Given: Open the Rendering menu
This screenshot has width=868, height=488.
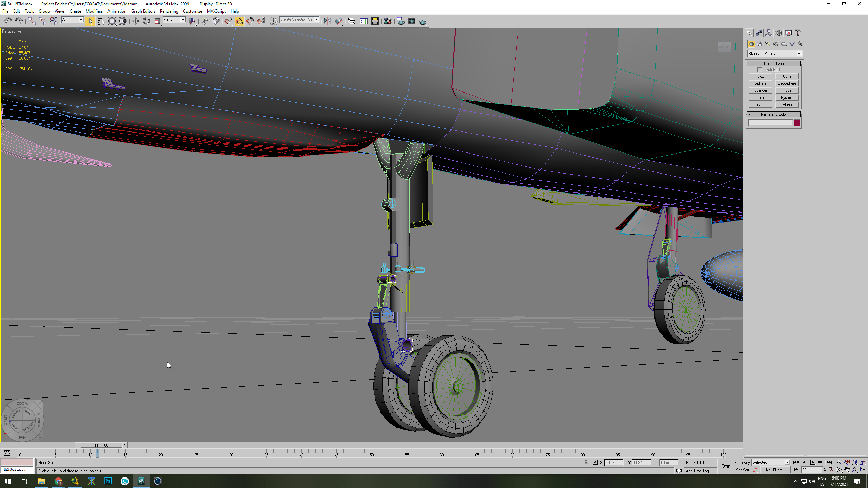Looking at the screenshot, I should pos(169,11).
